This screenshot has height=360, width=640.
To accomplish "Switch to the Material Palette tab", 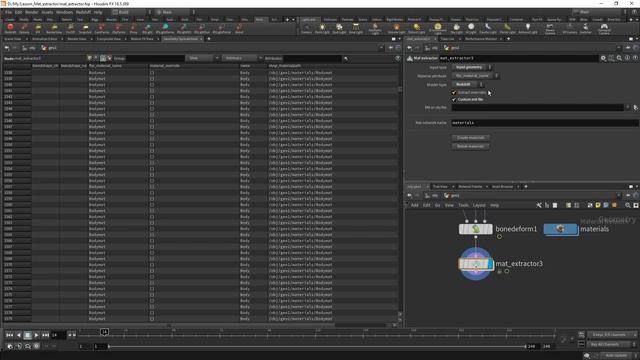I will click(470, 187).
